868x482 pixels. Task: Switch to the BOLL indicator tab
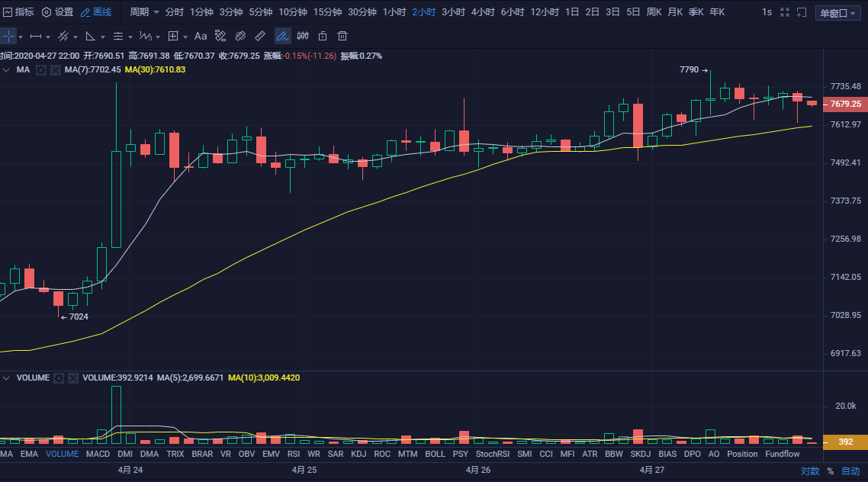[x=435, y=454]
